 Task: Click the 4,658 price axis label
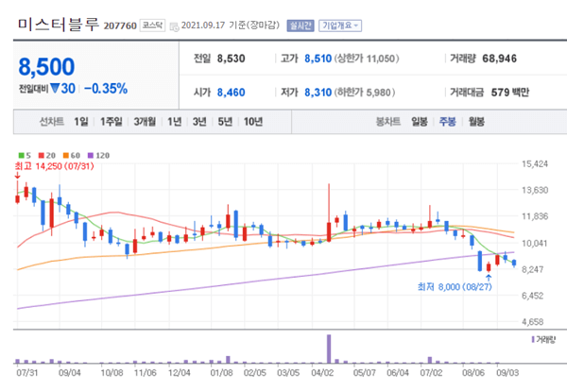click(533, 321)
